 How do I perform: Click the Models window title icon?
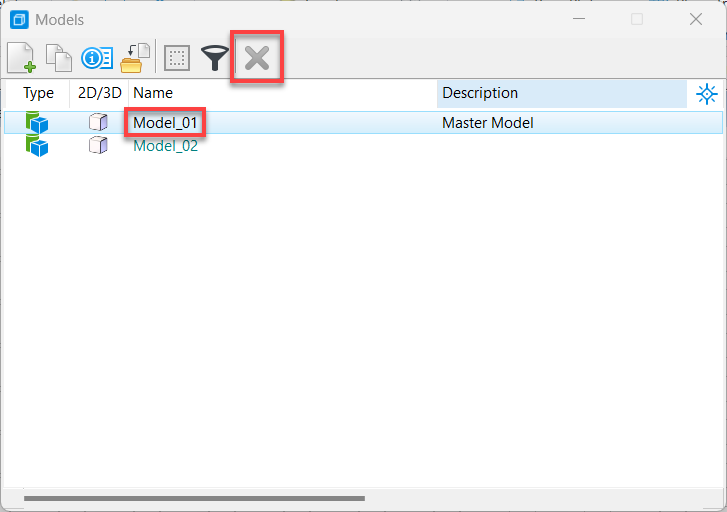click(19, 20)
